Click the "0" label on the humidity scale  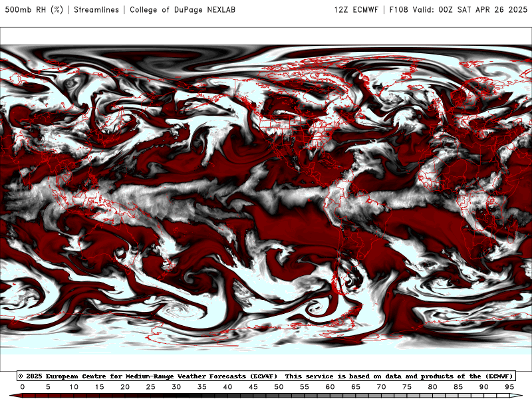(x=23, y=387)
